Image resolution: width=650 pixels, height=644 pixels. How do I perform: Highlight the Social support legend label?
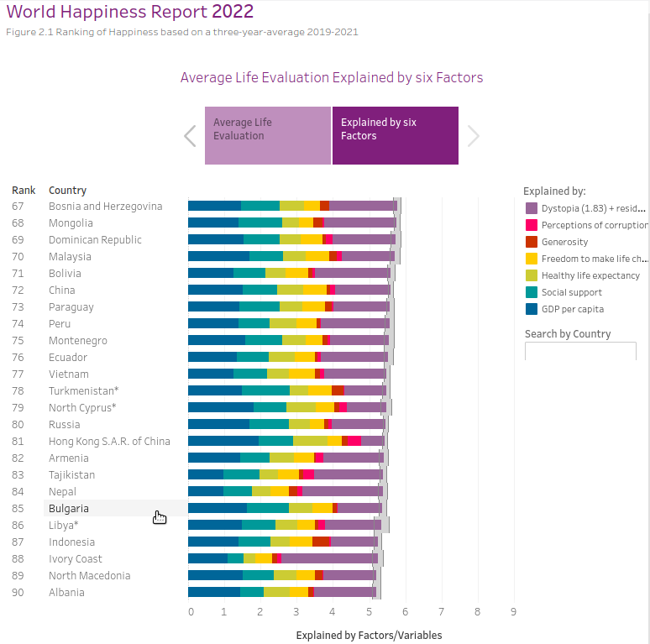point(572,292)
